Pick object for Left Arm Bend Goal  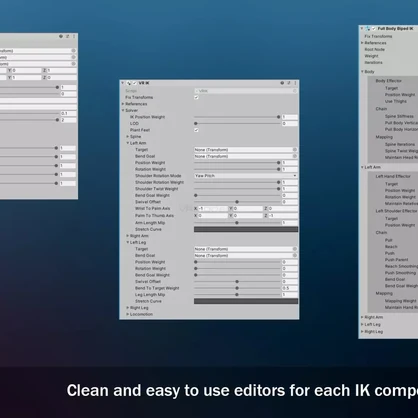[295, 156]
